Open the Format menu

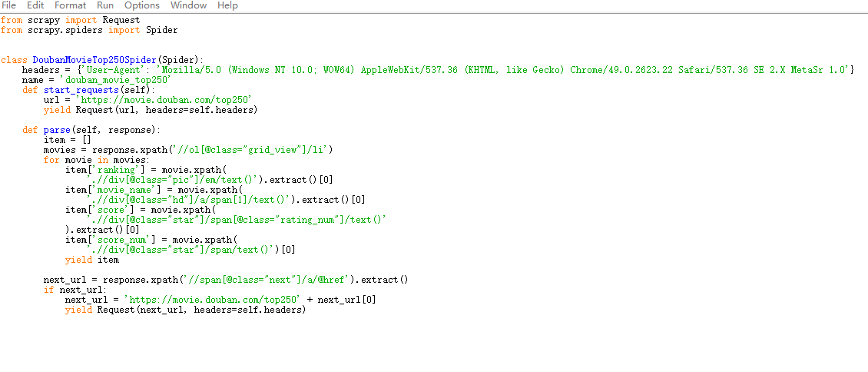click(70, 5)
